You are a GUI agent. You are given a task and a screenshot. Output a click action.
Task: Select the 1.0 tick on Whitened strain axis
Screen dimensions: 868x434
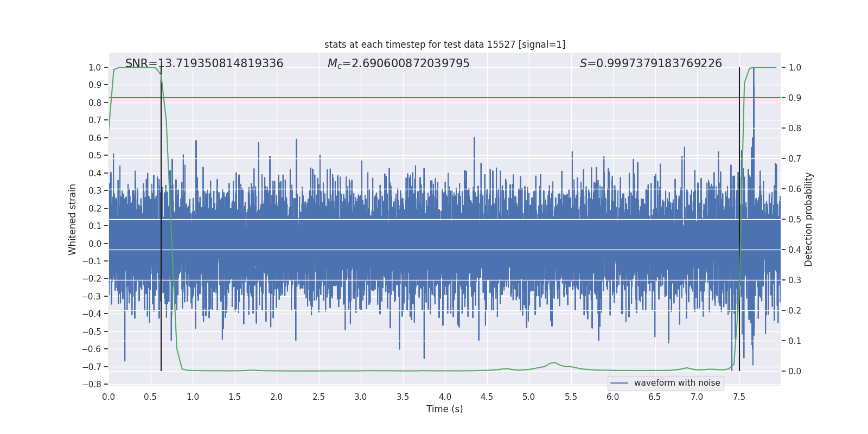94,67
